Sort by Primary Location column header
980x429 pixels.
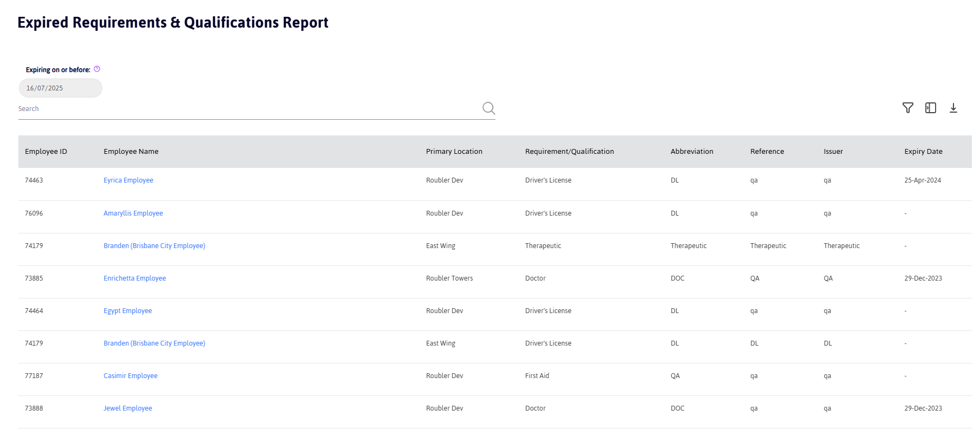pyautogui.click(x=454, y=152)
